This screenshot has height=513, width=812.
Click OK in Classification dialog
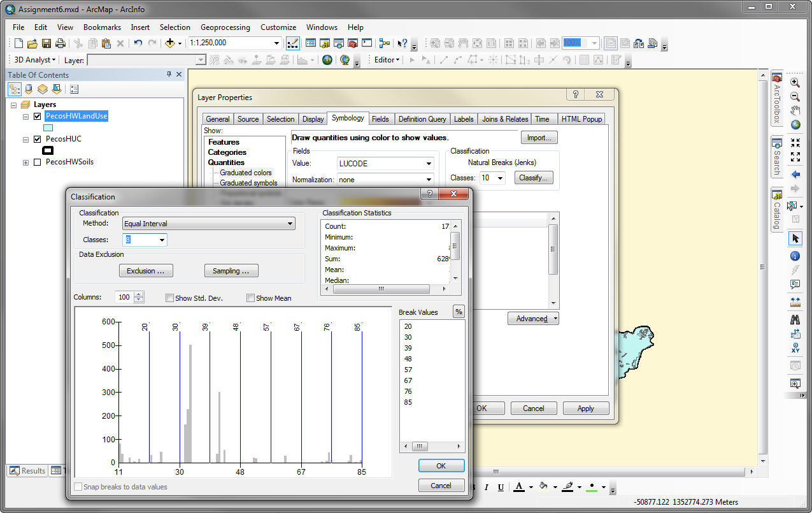441,466
